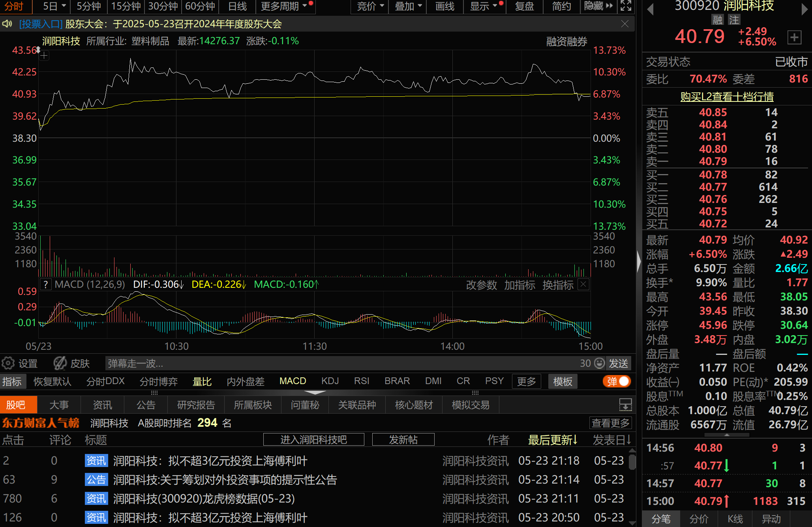Select the 30分钟 period
The height and width of the screenshot is (527, 812).
point(163,6)
